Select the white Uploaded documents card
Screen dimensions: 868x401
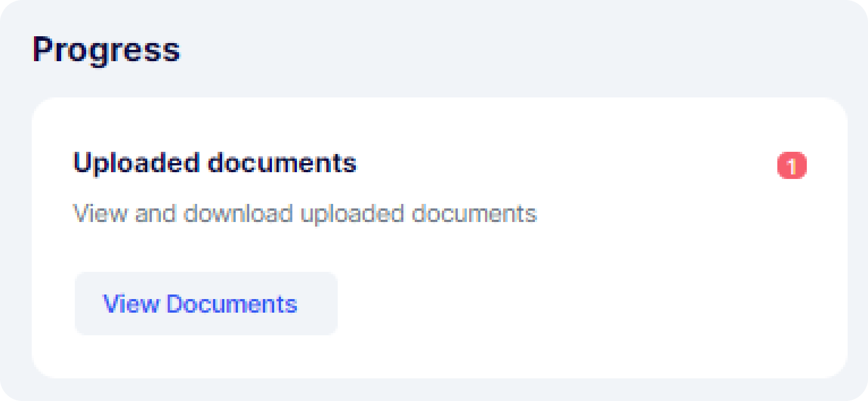click(x=440, y=238)
